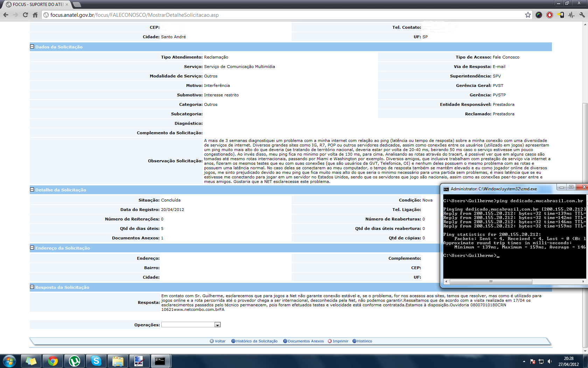Collapse the Endereço da Solicitação section
The width and height of the screenshot is (588, 368).
tap(32, 248)
